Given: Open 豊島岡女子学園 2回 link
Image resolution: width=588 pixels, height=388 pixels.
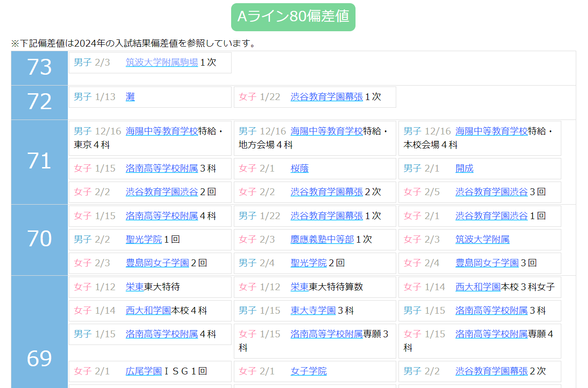Looking at the screenshot, I should coord(157,263).
